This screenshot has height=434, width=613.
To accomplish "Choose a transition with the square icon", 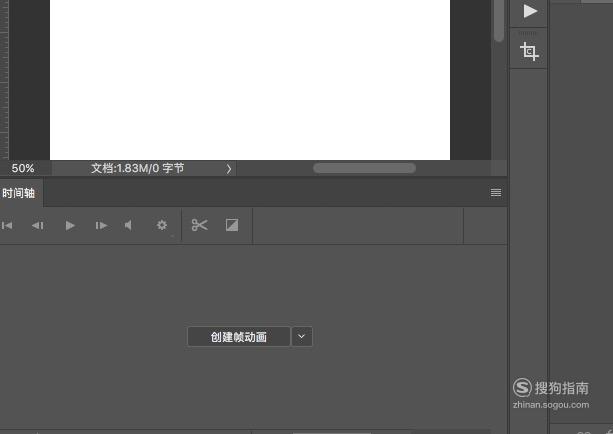I will click(x=232, y=225).
